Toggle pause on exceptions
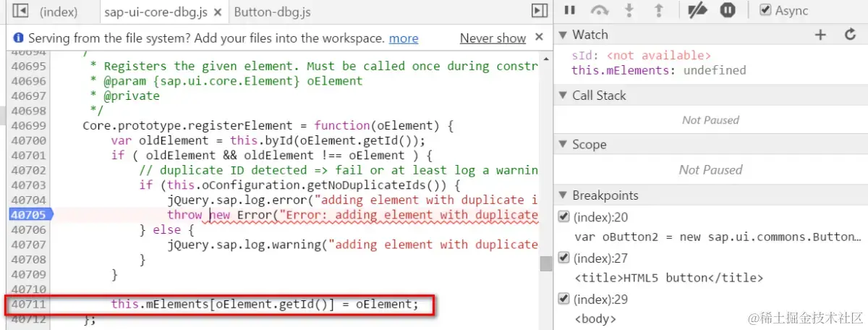868x330 pixels. [x=728, y=10]
